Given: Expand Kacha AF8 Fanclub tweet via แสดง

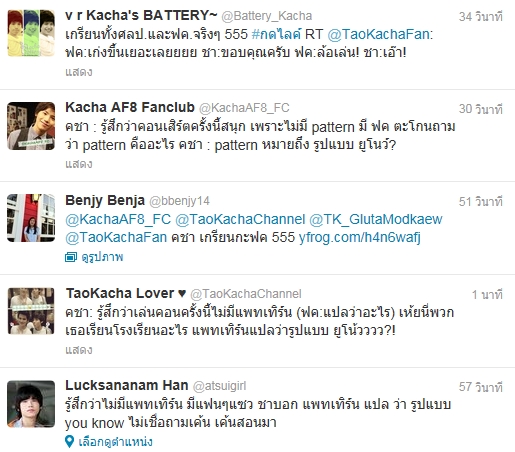Looking at the screenshot, I should [x=79, y=164].
